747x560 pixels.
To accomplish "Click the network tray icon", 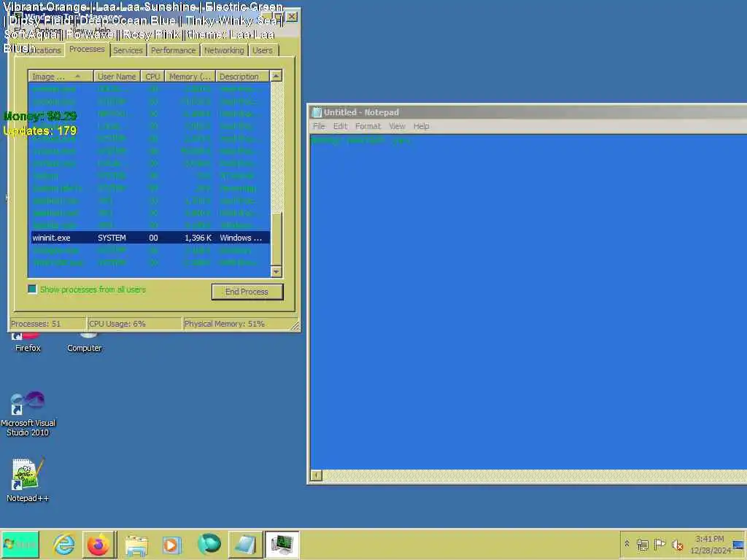I will (x=642, y=544).
